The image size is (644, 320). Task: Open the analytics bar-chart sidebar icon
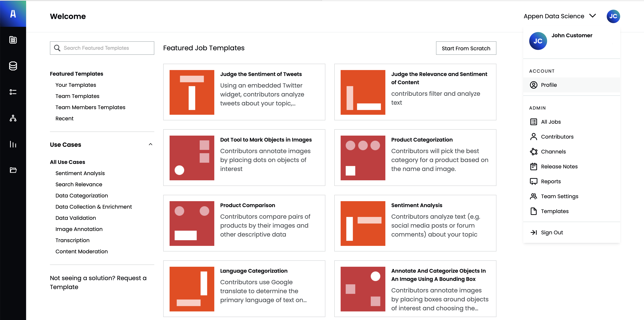click(13, 145)
